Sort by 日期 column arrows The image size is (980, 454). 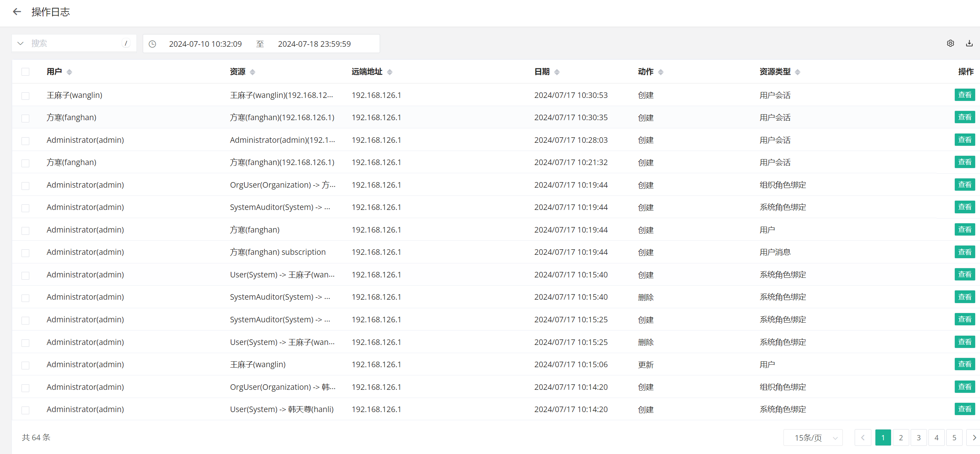557,72
